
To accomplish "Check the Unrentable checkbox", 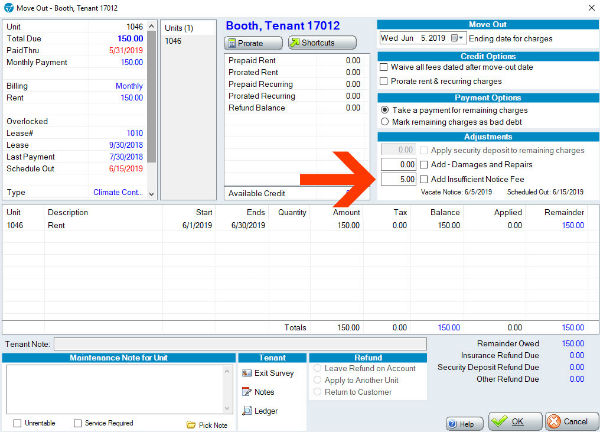I will (17, 423).
